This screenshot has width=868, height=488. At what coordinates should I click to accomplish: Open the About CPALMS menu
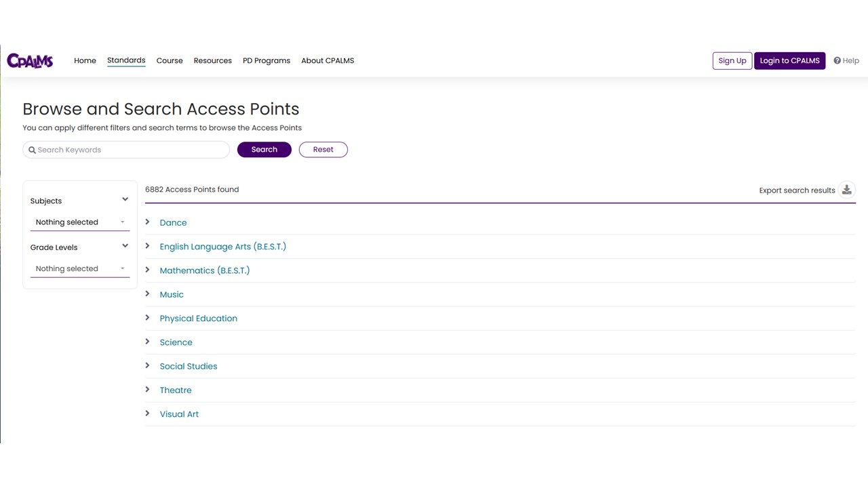point(328,60)
